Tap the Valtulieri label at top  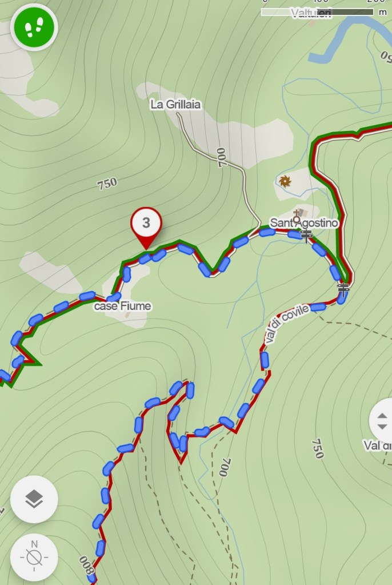[x=311, y=13]
